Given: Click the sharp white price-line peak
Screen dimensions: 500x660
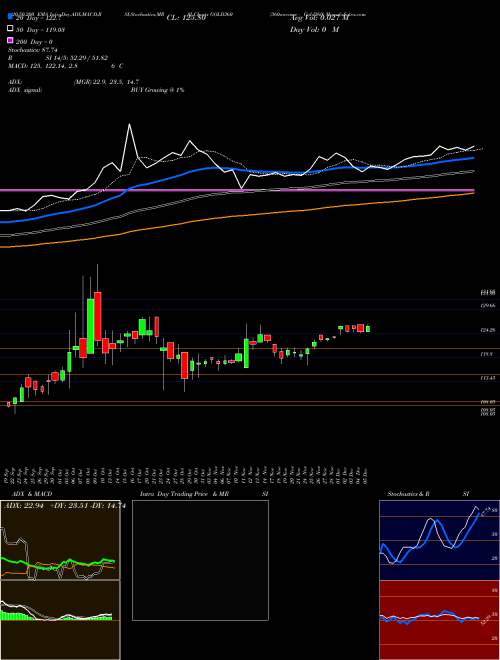Looking at the screenshot, I should pyautogui.click(x=129, y=124).
